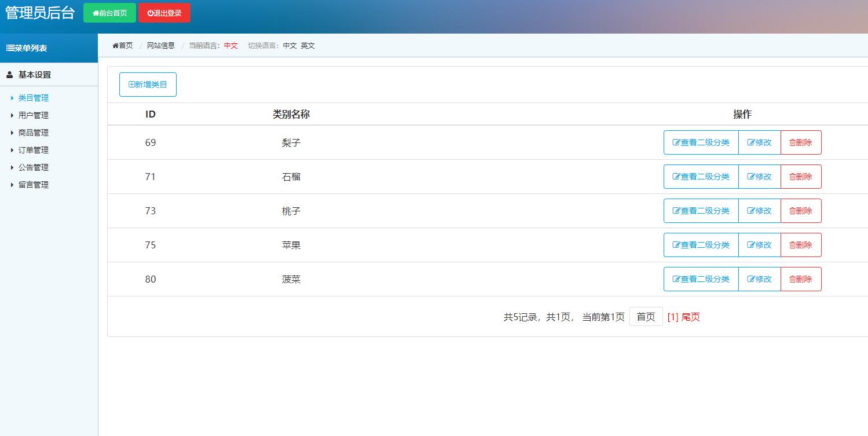
Task: Select the category name 石榴
Action: coord(291,177)
